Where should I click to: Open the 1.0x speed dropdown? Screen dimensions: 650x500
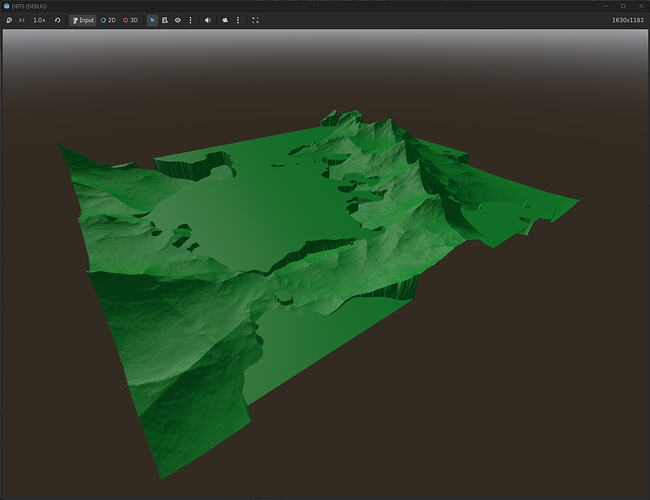pyautogui.click(x=39, y=20)
